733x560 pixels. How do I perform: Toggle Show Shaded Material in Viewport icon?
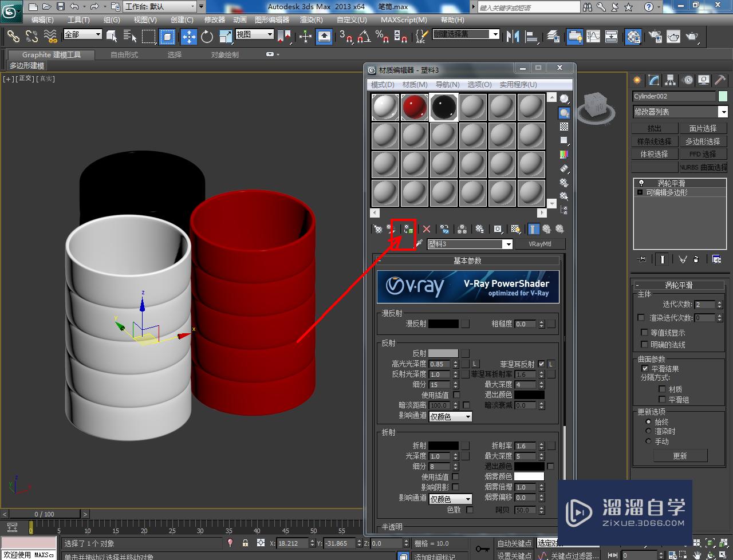(515, 229)
